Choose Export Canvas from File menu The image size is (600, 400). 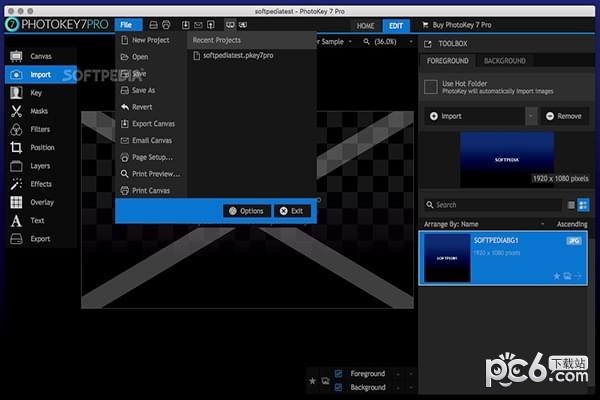[x=151, y=124]
